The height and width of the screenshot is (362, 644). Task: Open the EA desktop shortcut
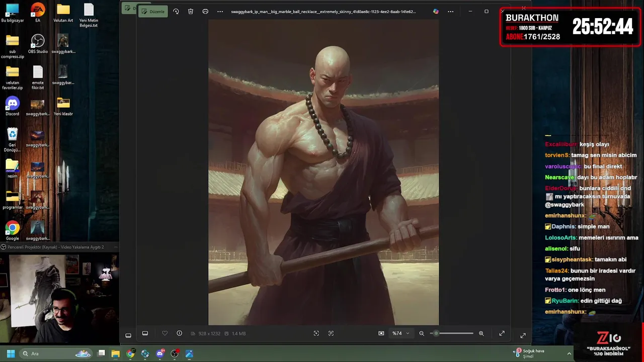pos(38,14)
